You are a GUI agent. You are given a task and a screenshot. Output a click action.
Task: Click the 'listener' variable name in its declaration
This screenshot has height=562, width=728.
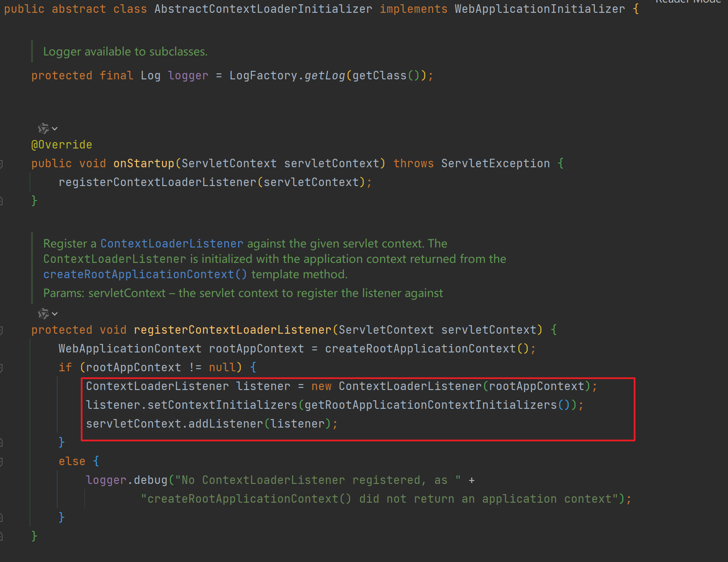263,386
